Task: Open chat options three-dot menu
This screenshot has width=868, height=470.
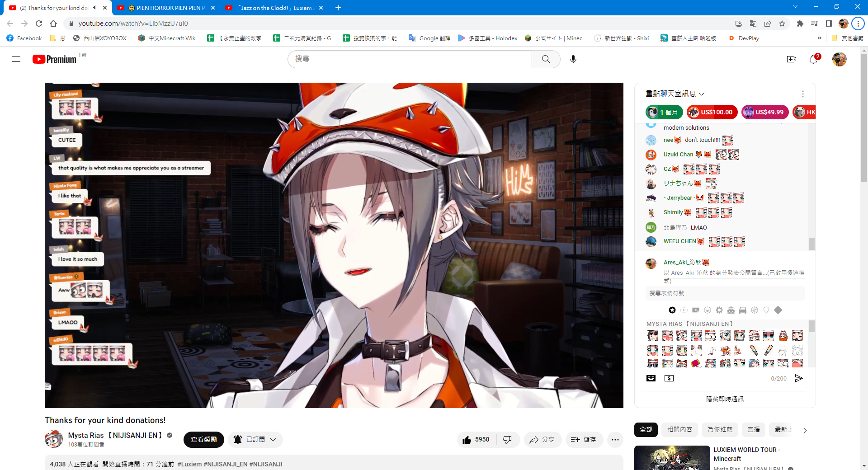Action: (803, 94)
